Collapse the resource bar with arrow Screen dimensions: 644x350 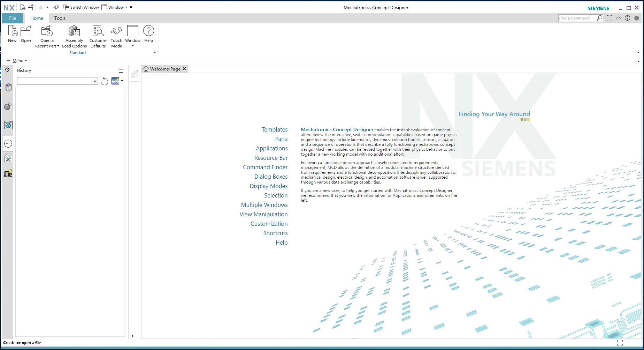[x=132, y=336]
